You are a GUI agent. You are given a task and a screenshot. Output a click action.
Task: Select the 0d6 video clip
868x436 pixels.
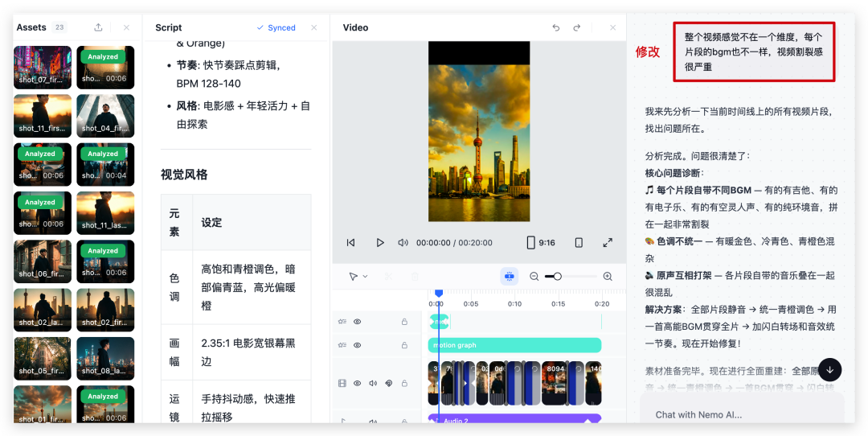coord(497,384)
